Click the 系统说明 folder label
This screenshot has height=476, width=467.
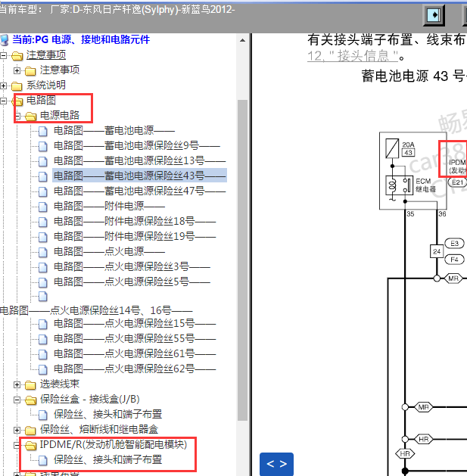[46, 85]
